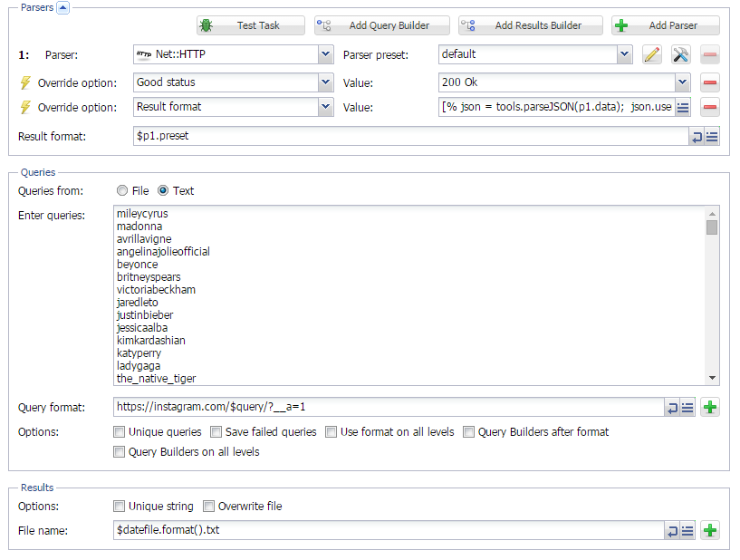Click lightning icon next to Good status override
Viewport: 740px width, 560px height.
click(x=25, y=82)
